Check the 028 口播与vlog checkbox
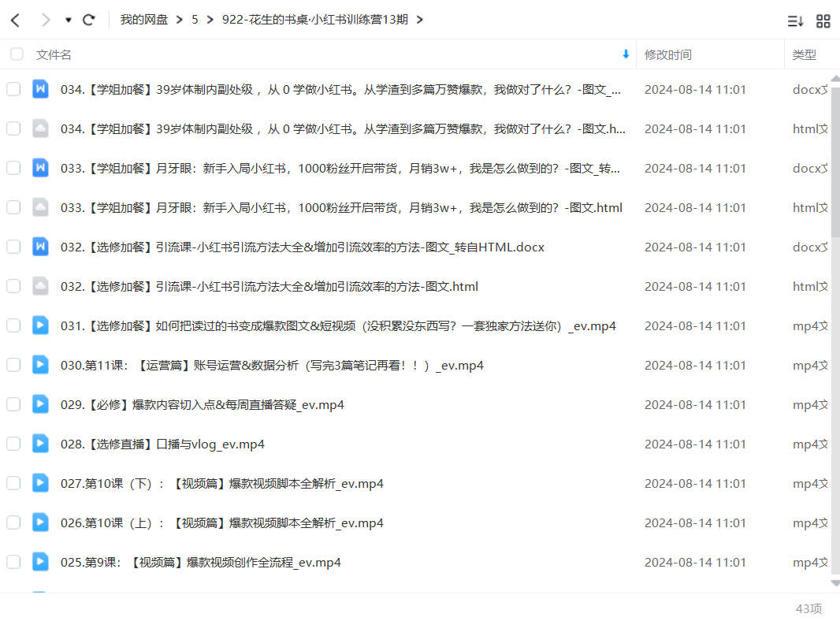Screen dimensions: 840x621 click(x=13, y=444)
